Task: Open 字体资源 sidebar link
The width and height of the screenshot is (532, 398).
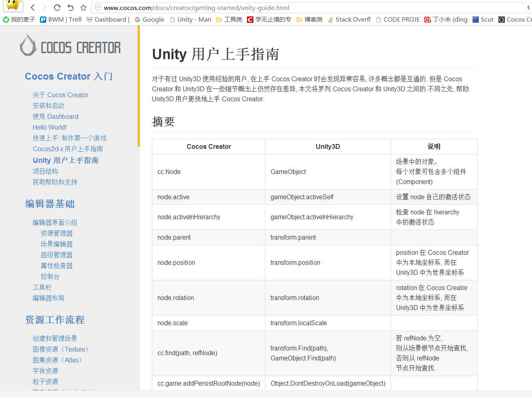Action: [x=45, y=371]
